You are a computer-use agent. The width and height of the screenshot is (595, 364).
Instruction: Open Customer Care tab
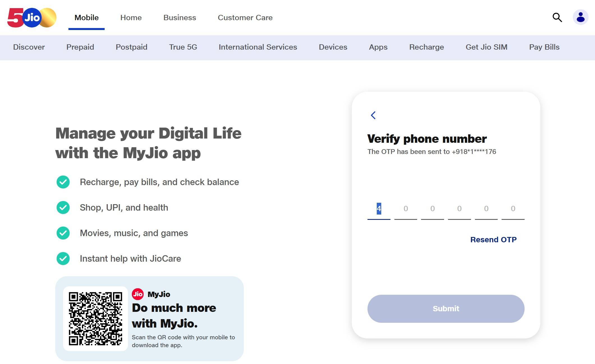point(245,18)
